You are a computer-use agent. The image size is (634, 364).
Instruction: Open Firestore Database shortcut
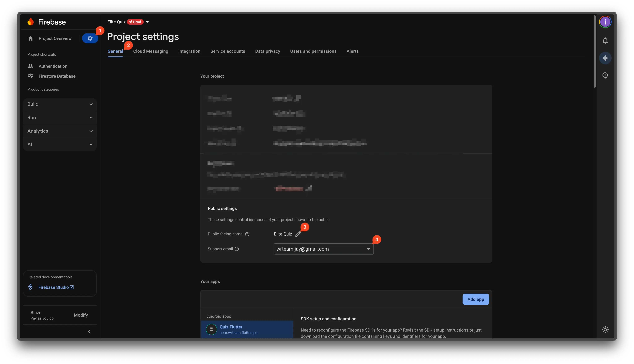pyautogui.click(x=57, y=76)
